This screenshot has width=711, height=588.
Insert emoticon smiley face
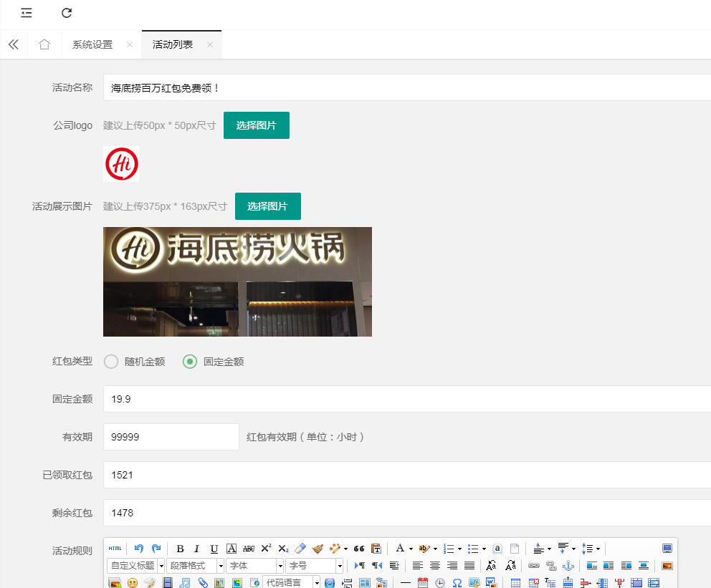(133, 582)
